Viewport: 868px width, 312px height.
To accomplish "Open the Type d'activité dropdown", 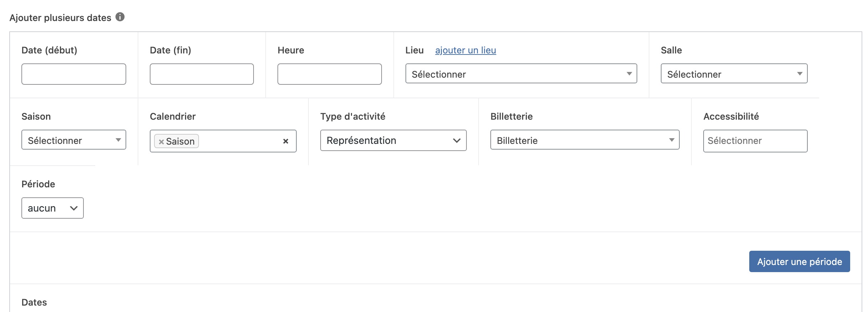I will (x=393, y=140).
